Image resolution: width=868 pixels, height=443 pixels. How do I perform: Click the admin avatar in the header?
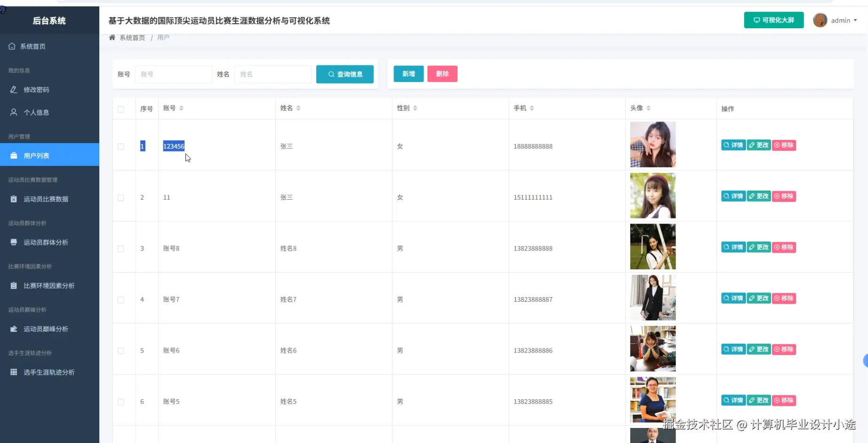820,20
